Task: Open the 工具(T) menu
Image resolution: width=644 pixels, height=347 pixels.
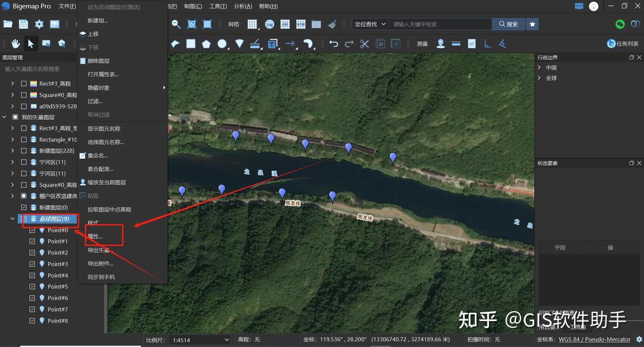Action: point(218,6)
